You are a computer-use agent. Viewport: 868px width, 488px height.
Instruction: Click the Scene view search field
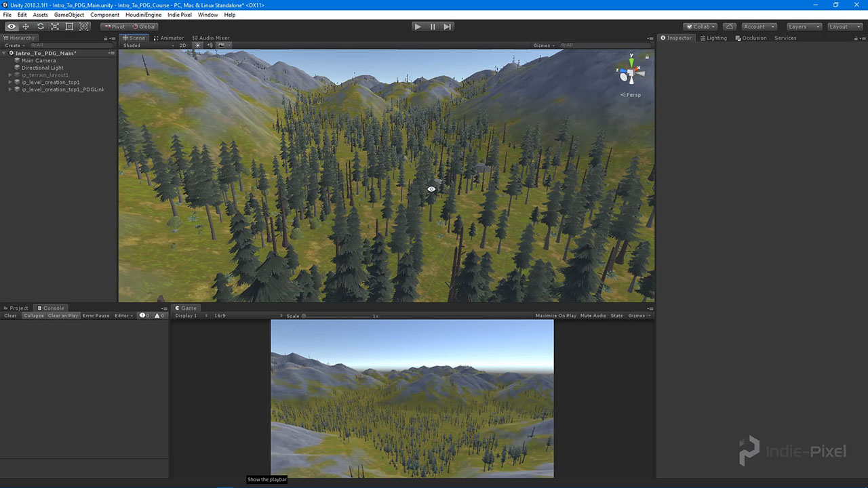604,45
